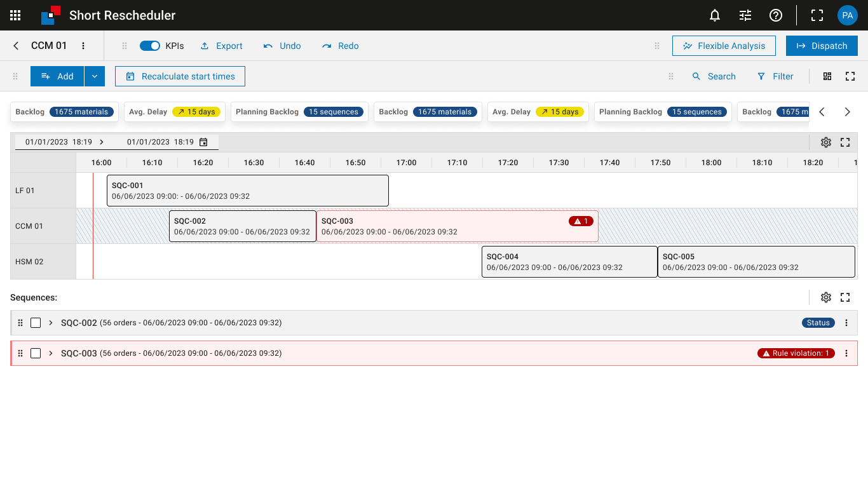The image size is (868, 493).
Task: Go back using the arrow beside CCM 01
Action: pos(17,46)
